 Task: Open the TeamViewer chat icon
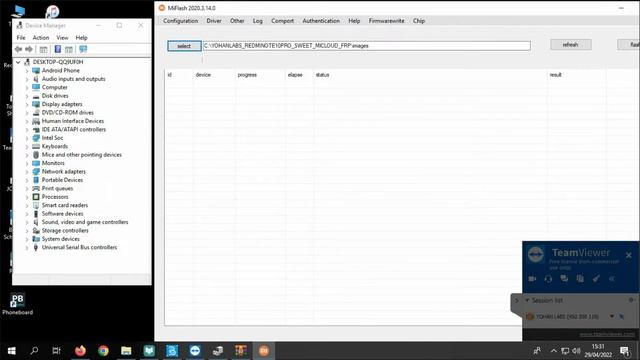(x=564, y=279)
